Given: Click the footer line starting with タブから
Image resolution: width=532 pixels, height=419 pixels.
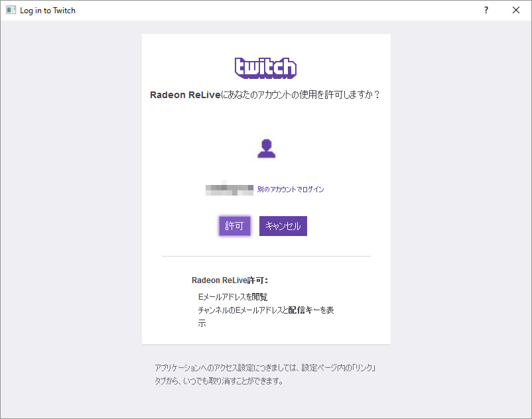Looking at the screenshot, I should coord(219,381).
